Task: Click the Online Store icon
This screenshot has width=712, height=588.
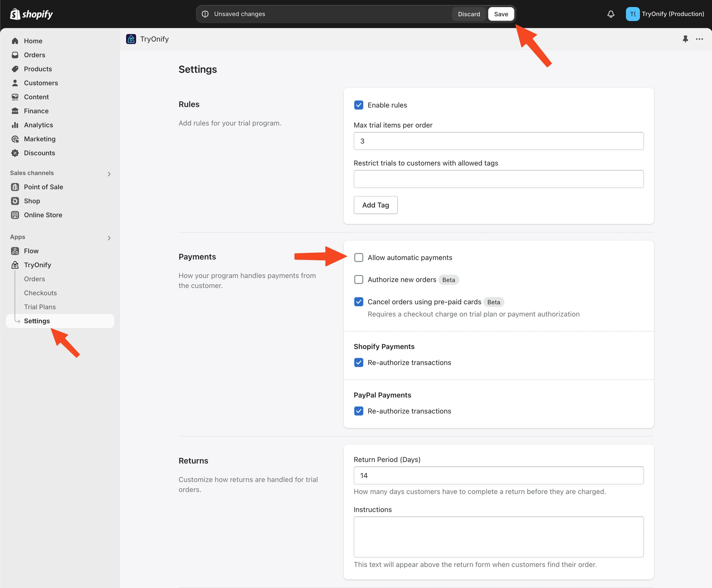Action: [x=15, y=215]
